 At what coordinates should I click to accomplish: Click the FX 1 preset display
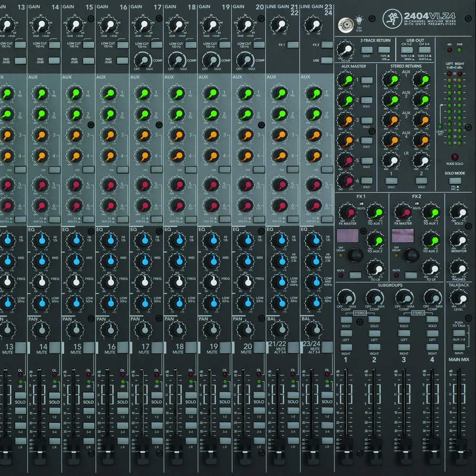coord(348,236)
